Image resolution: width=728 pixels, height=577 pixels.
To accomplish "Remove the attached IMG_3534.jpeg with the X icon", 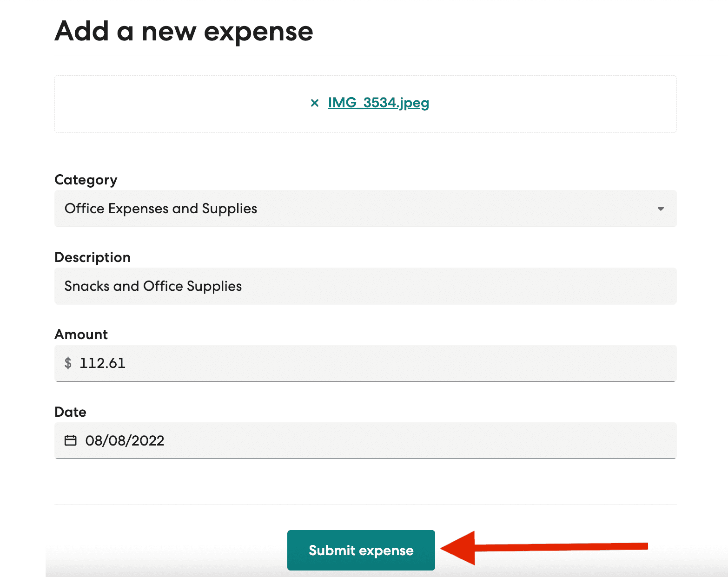I will (x=315, y=103).
